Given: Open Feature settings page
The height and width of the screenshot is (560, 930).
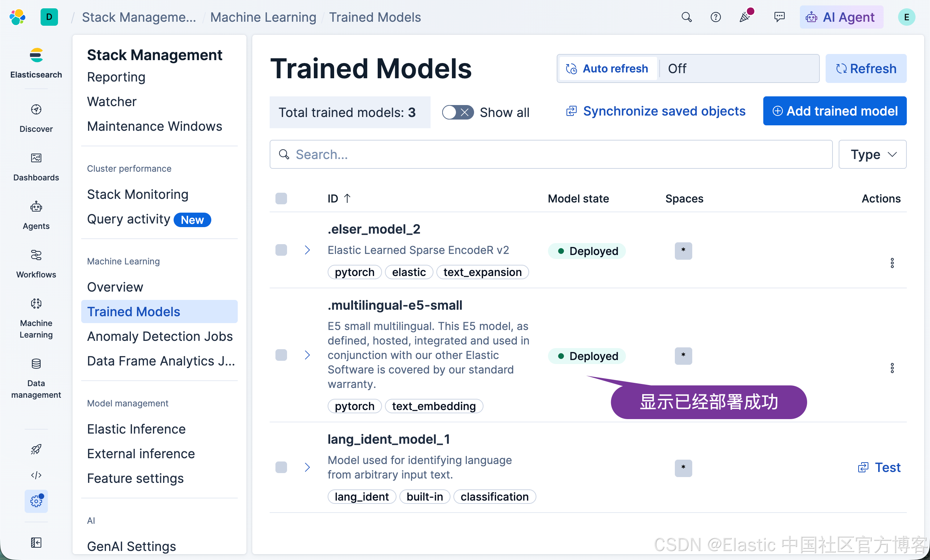Looking at the screenshot, I should pos(136,478).
